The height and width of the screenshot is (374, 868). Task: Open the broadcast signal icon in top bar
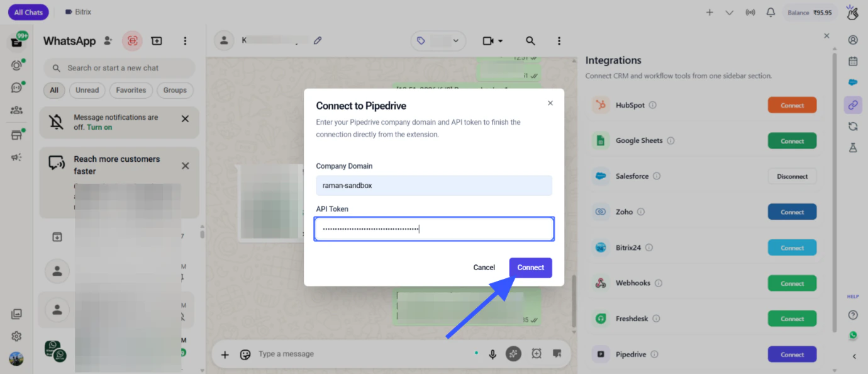750,12
